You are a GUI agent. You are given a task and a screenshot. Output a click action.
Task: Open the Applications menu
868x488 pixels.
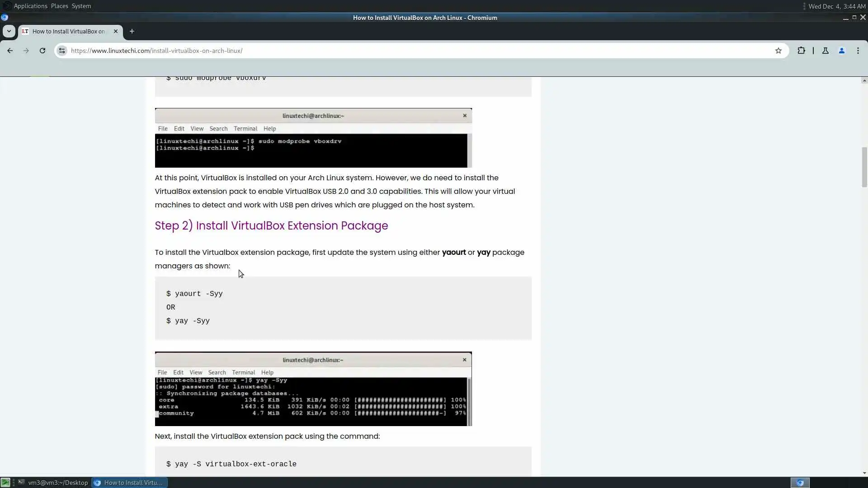pyautogui.click(x=30, y=6)
